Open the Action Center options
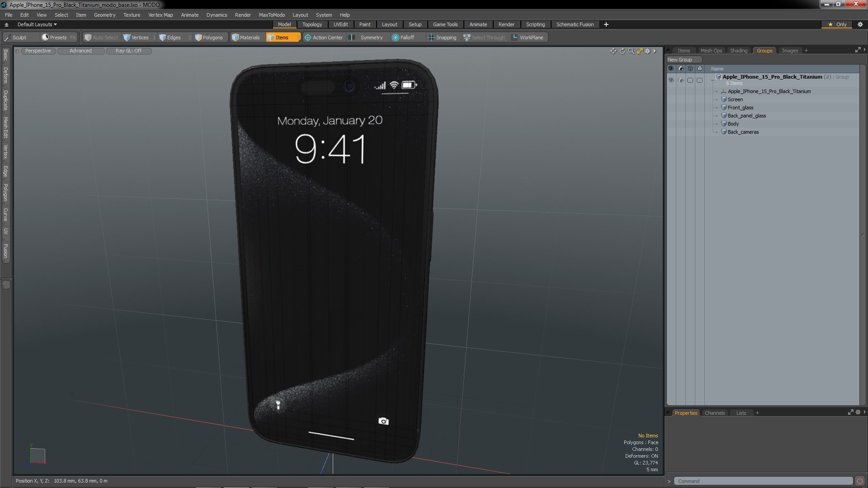This screenshot has height=488, width=868. 324,38
